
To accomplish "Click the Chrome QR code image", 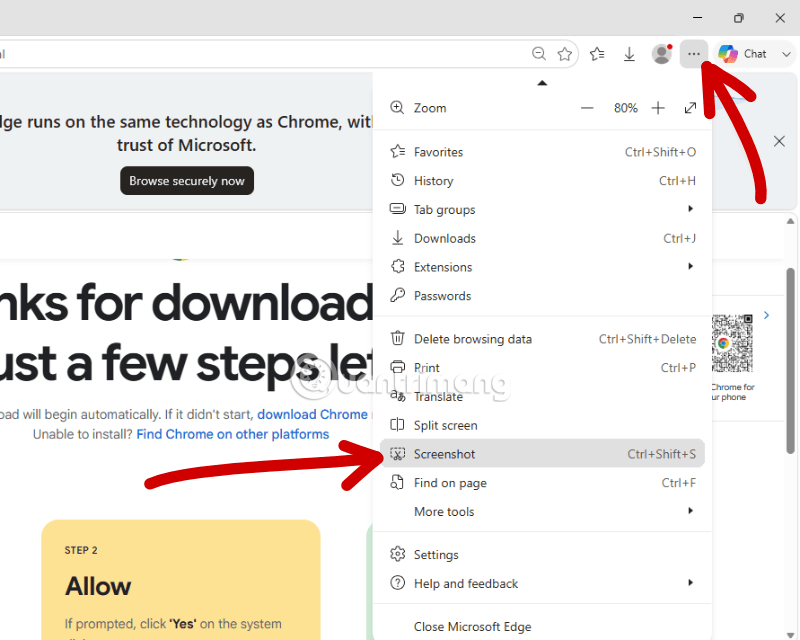I will coord(732,343).
